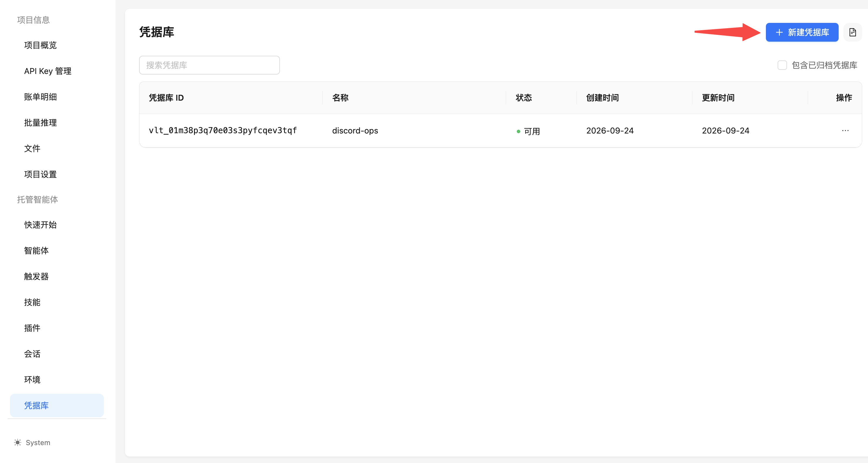Open the 插件 page

[32, 328]
